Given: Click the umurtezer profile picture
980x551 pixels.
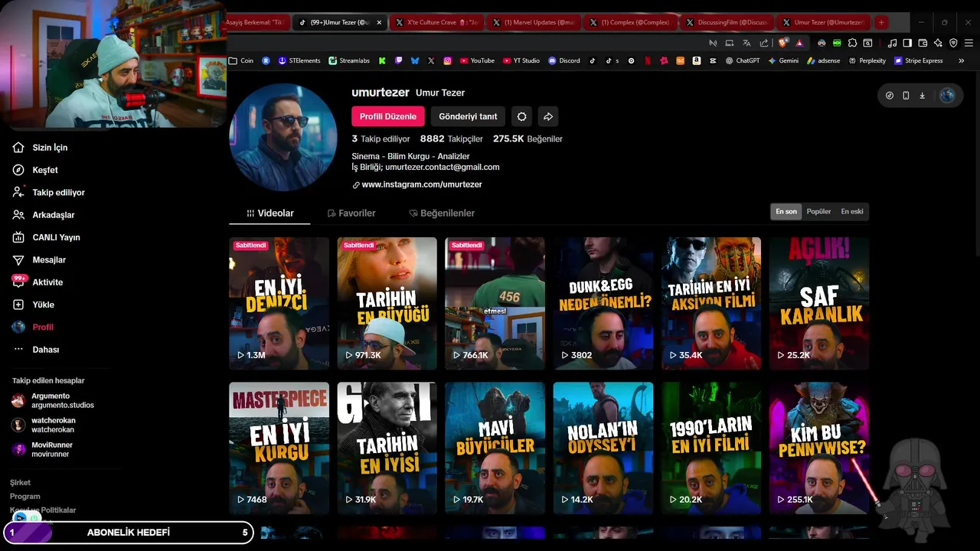Looking at the screenshot, I should [283, 137].
